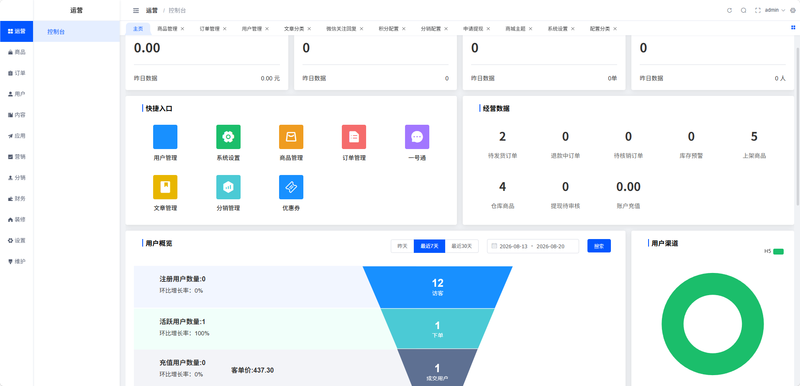Open the 运营 sidebar section
Viewport: 800px width, 386px height.
(16, 31)
